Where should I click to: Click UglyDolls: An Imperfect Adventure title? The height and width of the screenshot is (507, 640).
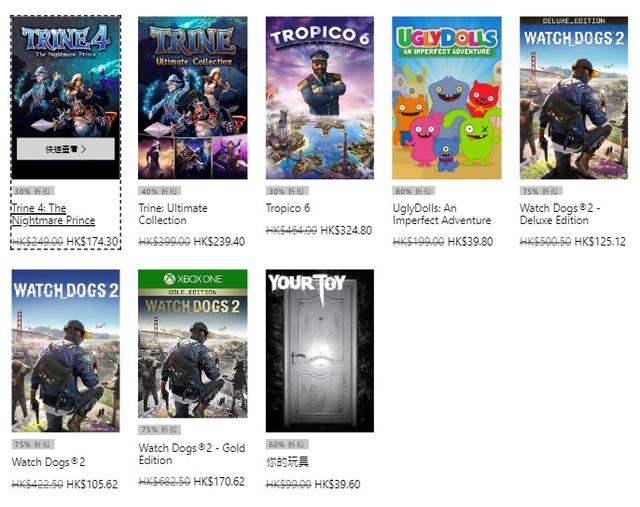[442, 214]
